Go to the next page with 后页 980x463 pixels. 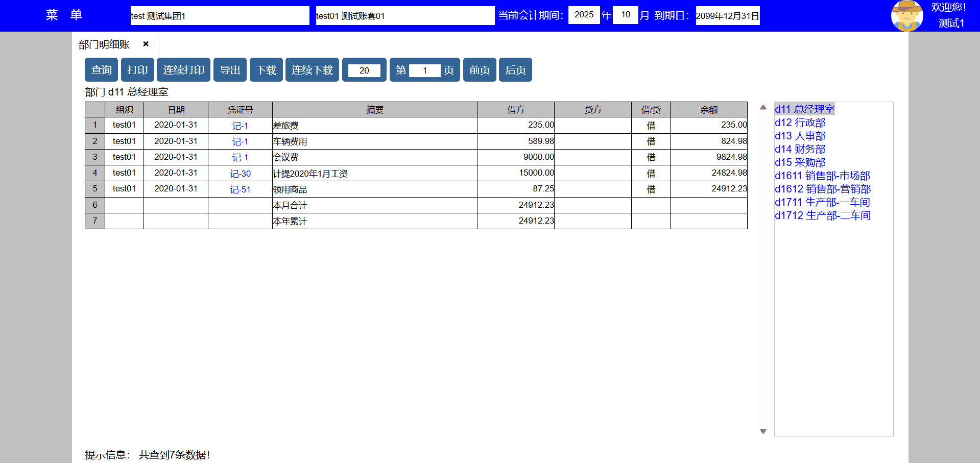[515, 70]
